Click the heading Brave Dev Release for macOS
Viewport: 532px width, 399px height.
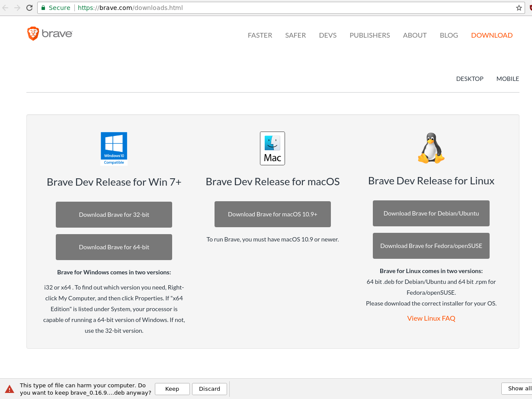[272, 182]
